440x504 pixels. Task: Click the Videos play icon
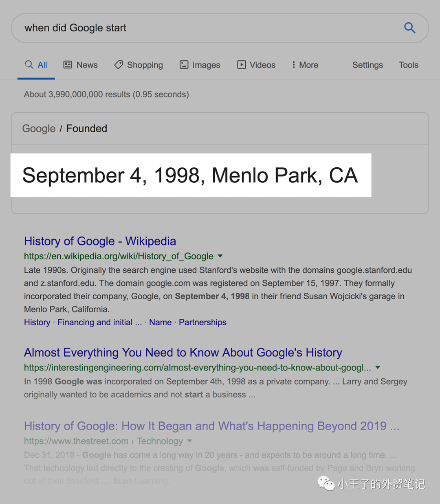click(x=242, y=65)
